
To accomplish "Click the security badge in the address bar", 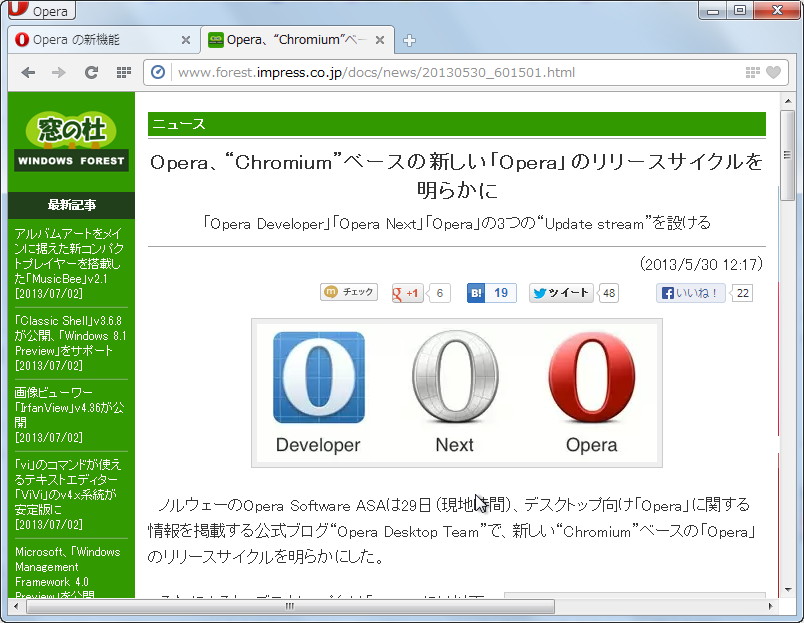I will [x=156, y=72].
